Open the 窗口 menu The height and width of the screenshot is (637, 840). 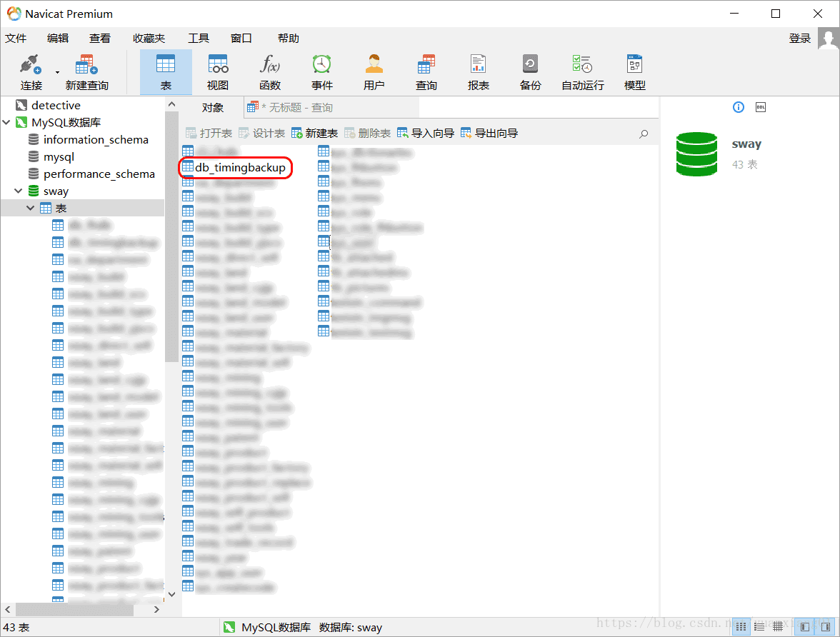241,39
